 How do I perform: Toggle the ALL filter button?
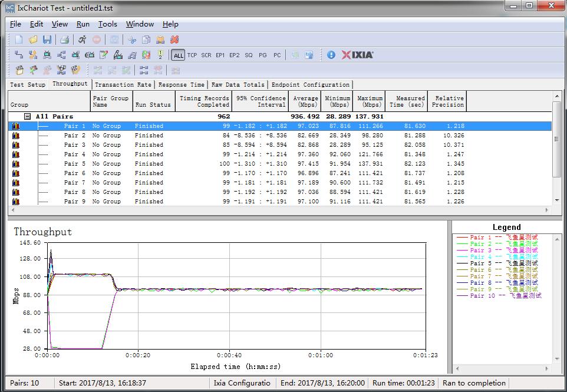tap(178, 55)
